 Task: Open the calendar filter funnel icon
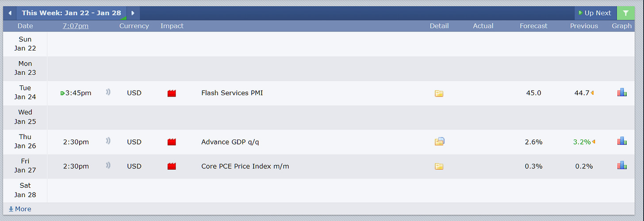pyautogui.click(x=625, y=13)
